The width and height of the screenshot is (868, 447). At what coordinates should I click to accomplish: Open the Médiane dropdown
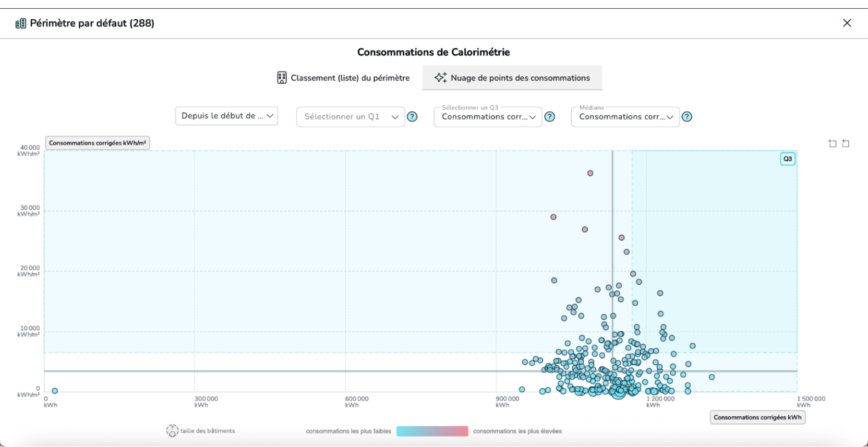tap(625, 117)
